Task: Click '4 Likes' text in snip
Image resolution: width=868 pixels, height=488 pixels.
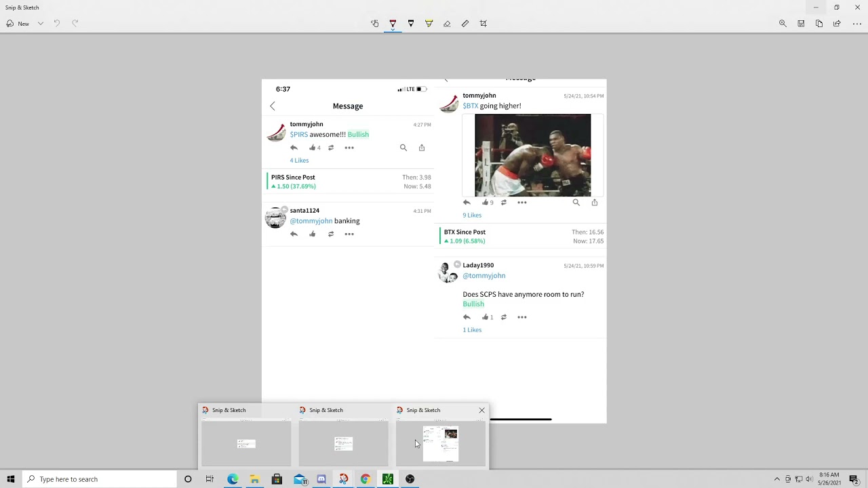Action: 299,161
